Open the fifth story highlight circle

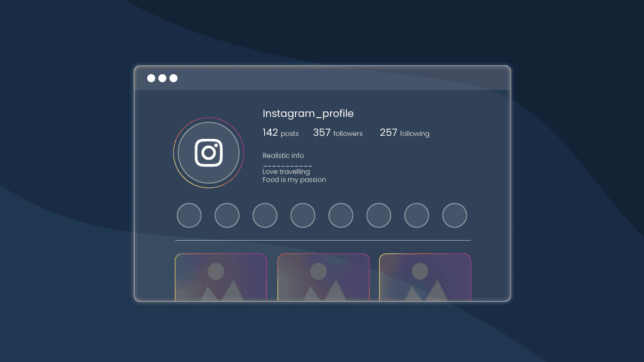tap(341, 215)
